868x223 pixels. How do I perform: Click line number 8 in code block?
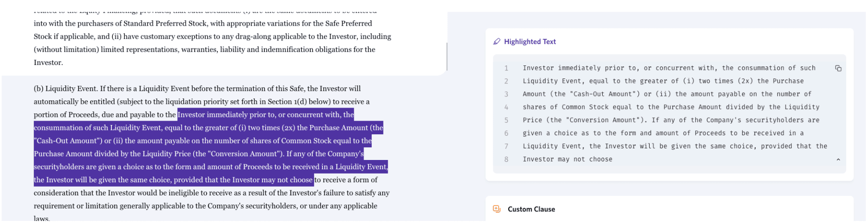tap(506, 159)
